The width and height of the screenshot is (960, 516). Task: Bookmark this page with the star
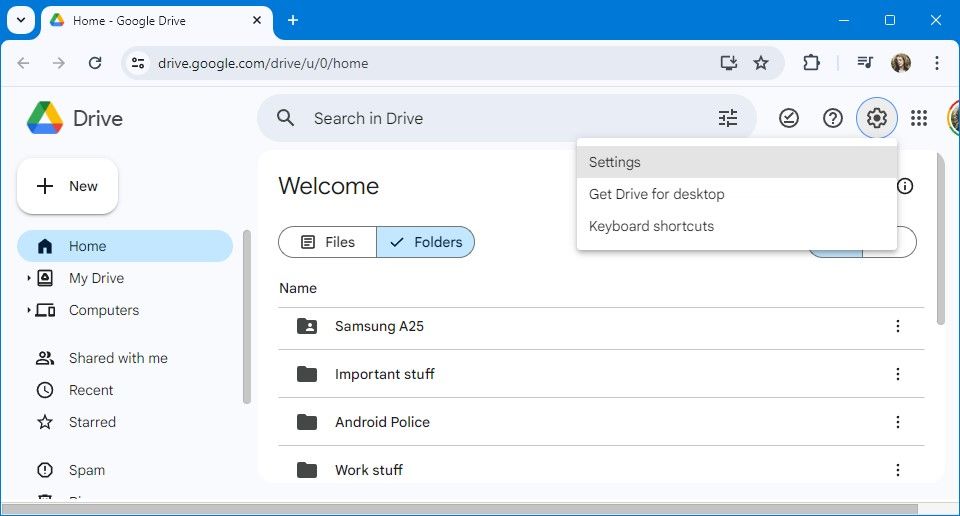760,62
